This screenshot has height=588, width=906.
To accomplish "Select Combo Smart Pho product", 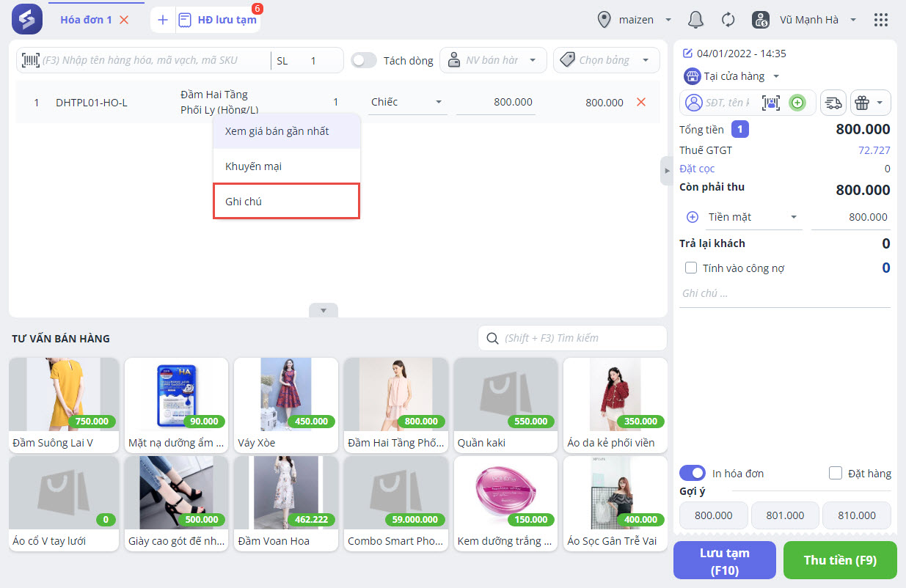I will (x=396, y=504).
